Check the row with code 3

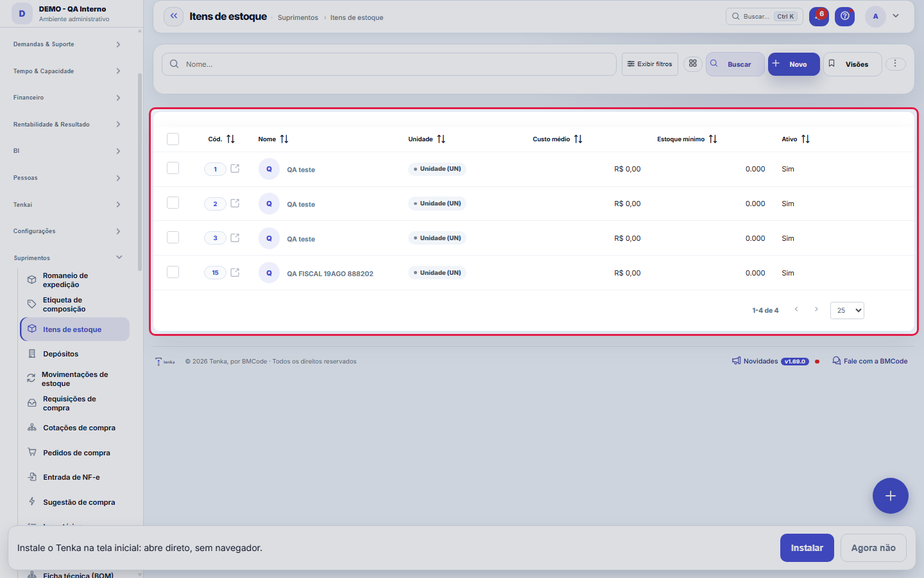click(x=173, y=238)
